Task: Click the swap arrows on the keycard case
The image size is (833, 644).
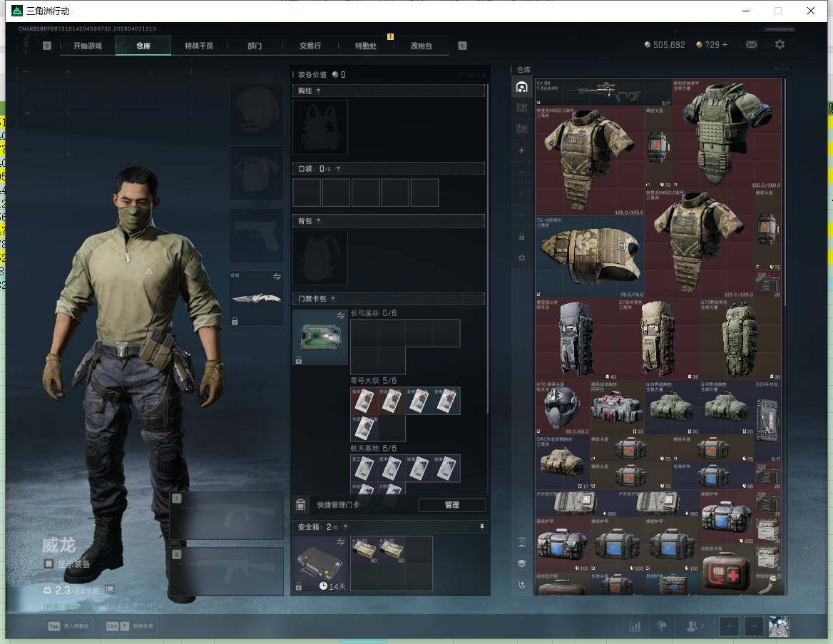Action: pyautogui.click(x=340, y=316)
